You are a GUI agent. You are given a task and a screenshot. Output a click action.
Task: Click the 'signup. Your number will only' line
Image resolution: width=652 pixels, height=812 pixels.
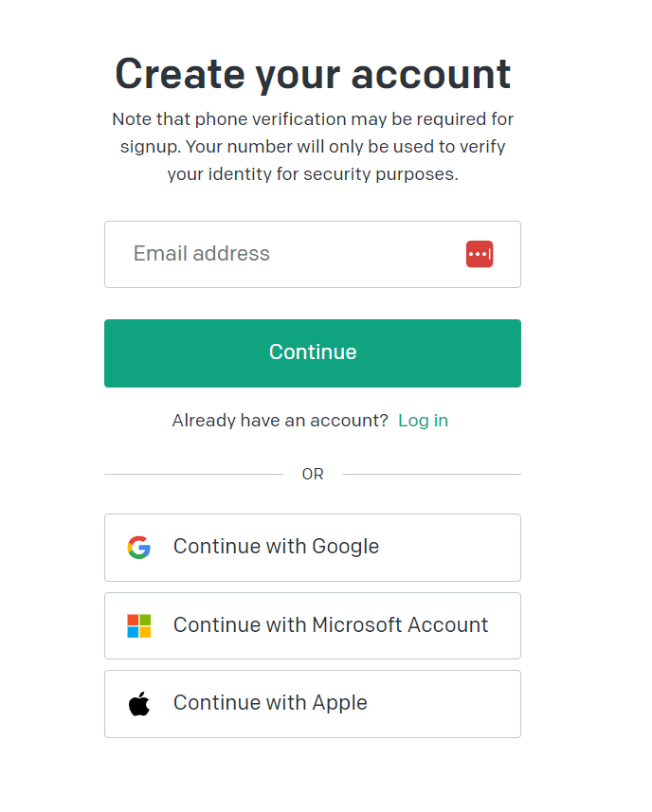[x=313, y=147]
